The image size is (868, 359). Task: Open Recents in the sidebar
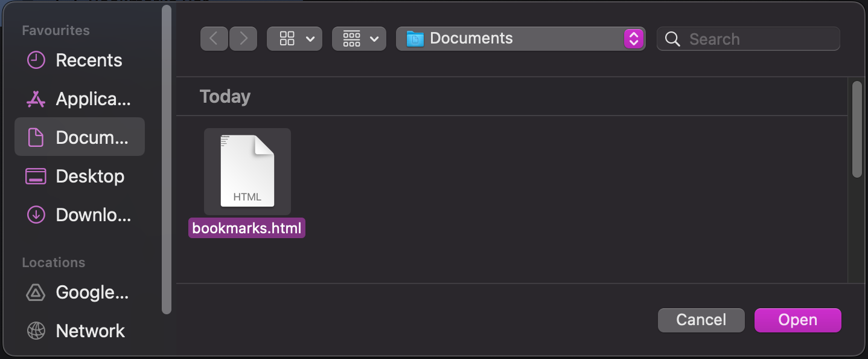point(80,60)
